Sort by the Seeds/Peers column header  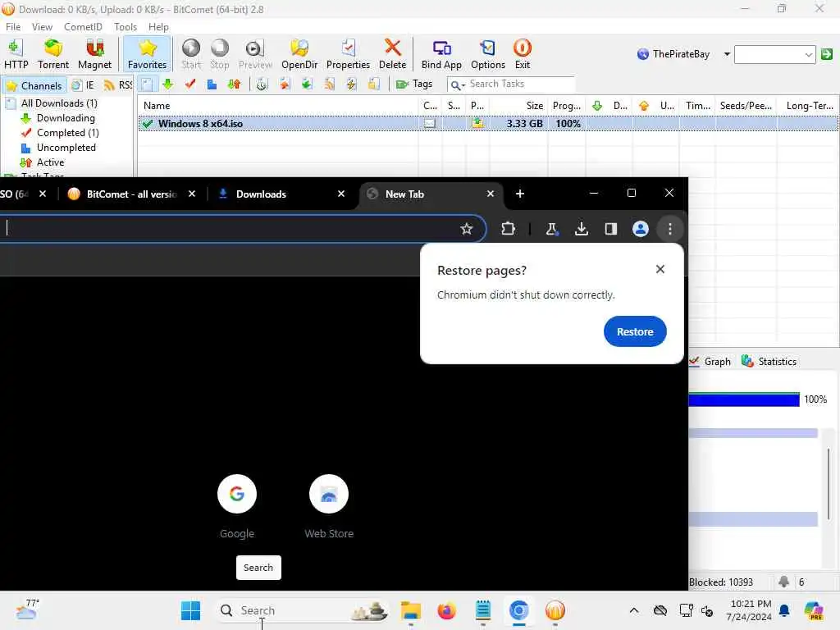click(x=746, y=106)
